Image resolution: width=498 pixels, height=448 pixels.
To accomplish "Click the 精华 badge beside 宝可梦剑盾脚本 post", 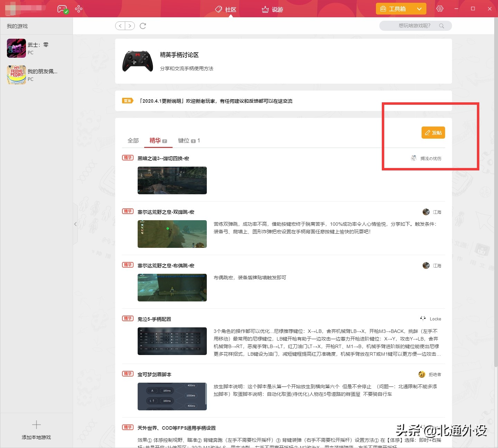I will point(128,374).
